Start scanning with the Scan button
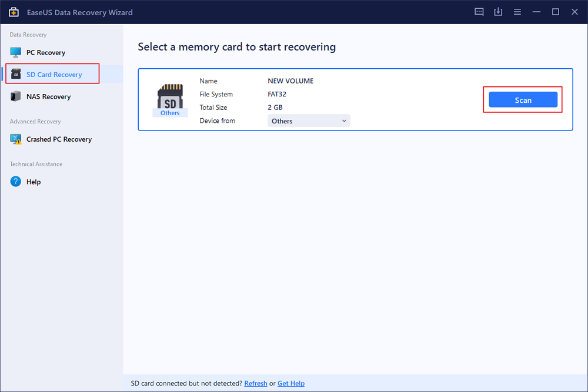Viewport: 588px width, 392px height. click(523, 100)
